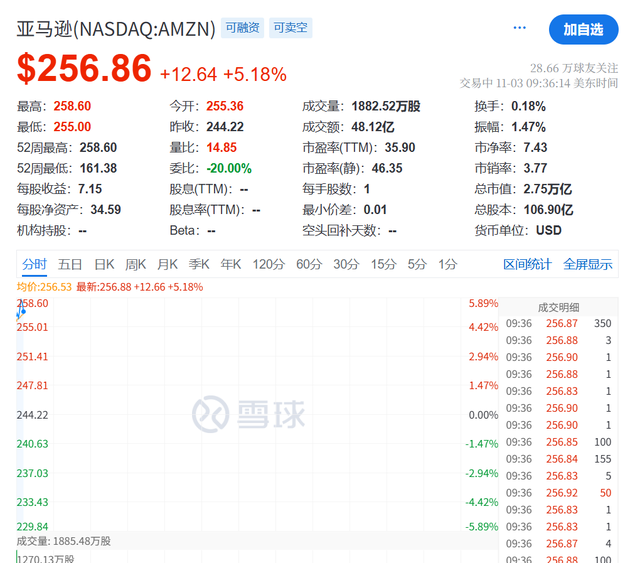Viewport: 640px width, 563px height.
Task: Click the +5.18% change percentage beside price
Action: (x=255, y=74)
